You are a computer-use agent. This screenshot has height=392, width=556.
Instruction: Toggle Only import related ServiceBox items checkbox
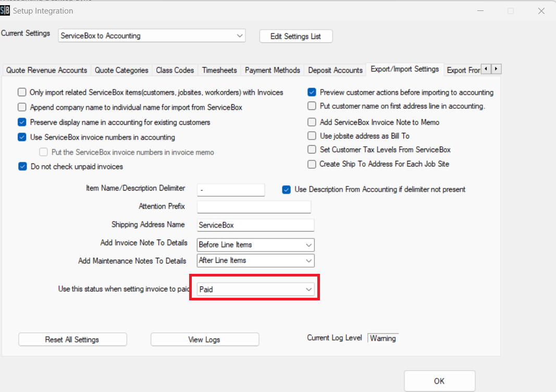point(22,92)
